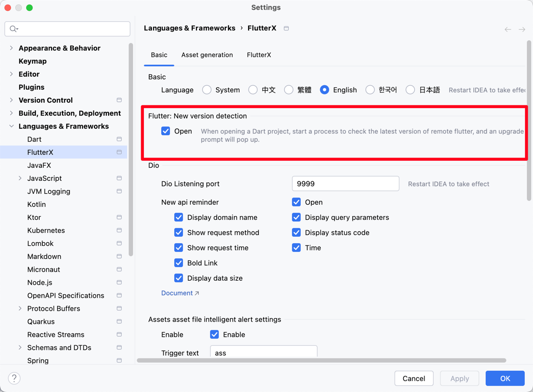The width and height of the screenshot is (533, 392).
Task: Collapse the Languages & Frameworks section
Action: pos(11,127)
